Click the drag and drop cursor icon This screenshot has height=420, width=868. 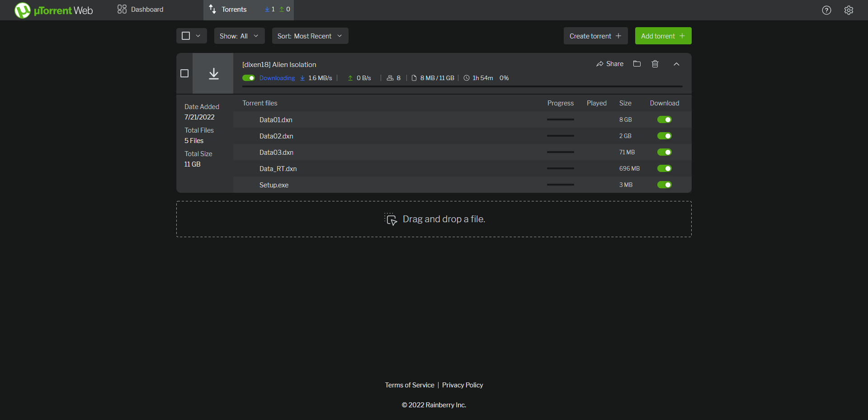(391, 219)
